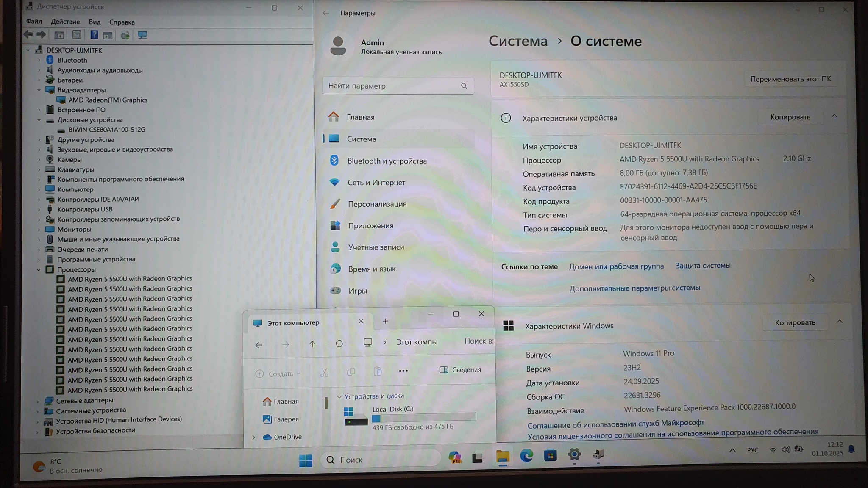Screen dimensions: 868x488
Task: Click the Windows Start button
Action: pyautogui.click(x=305, y=460)
